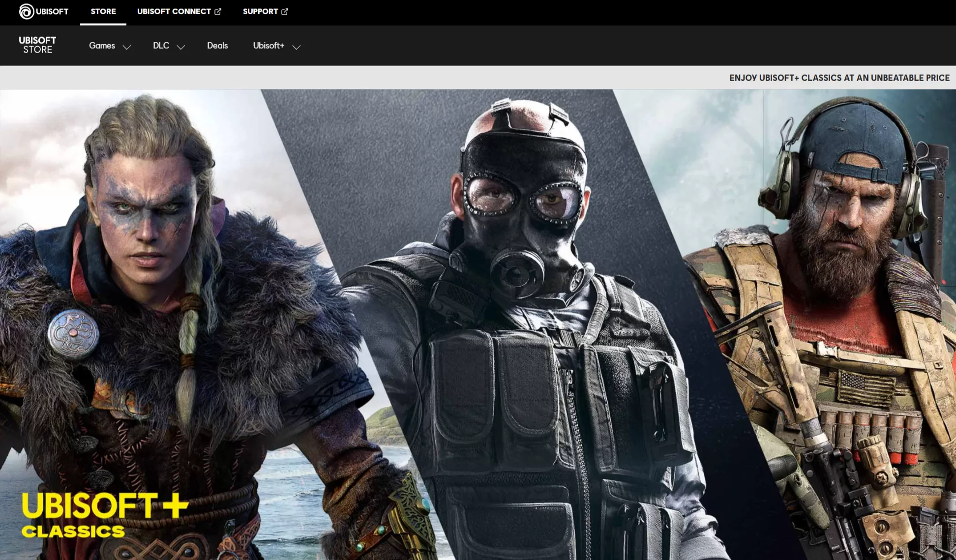Click the 'Enjoy Ubisoft+ Classics' banner text

pyautogui.click(x=839, y=78)
